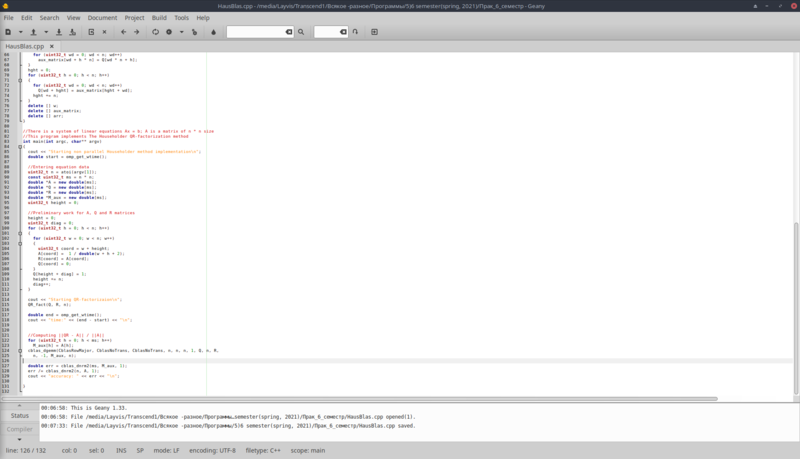Close current document using toolbar X icon

click(x=105, y=32)
